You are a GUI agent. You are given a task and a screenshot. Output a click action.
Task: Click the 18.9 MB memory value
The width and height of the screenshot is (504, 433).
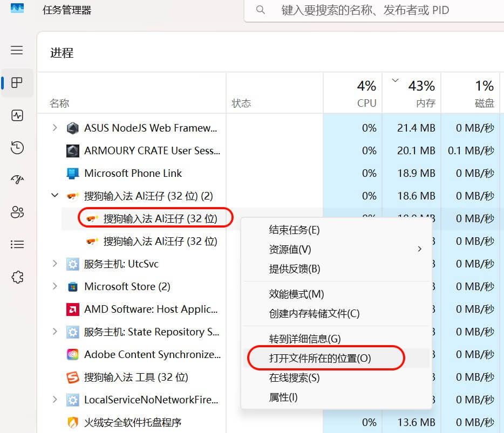[416, 174]
